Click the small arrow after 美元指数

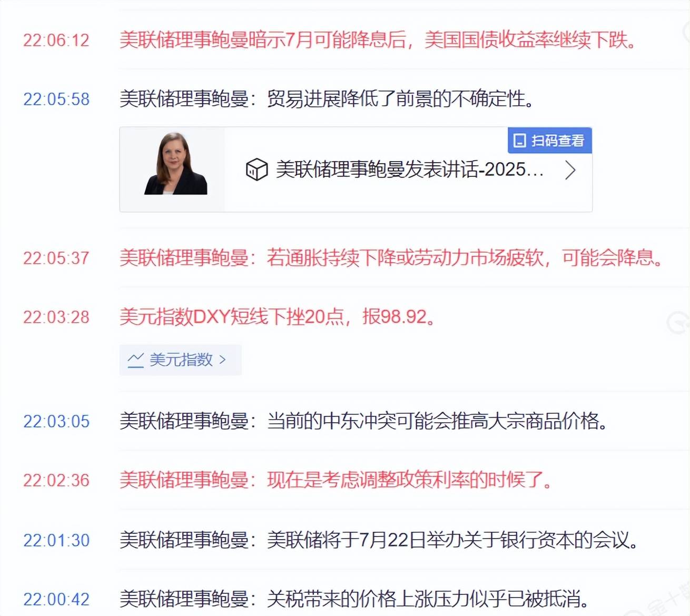[222, 360]
